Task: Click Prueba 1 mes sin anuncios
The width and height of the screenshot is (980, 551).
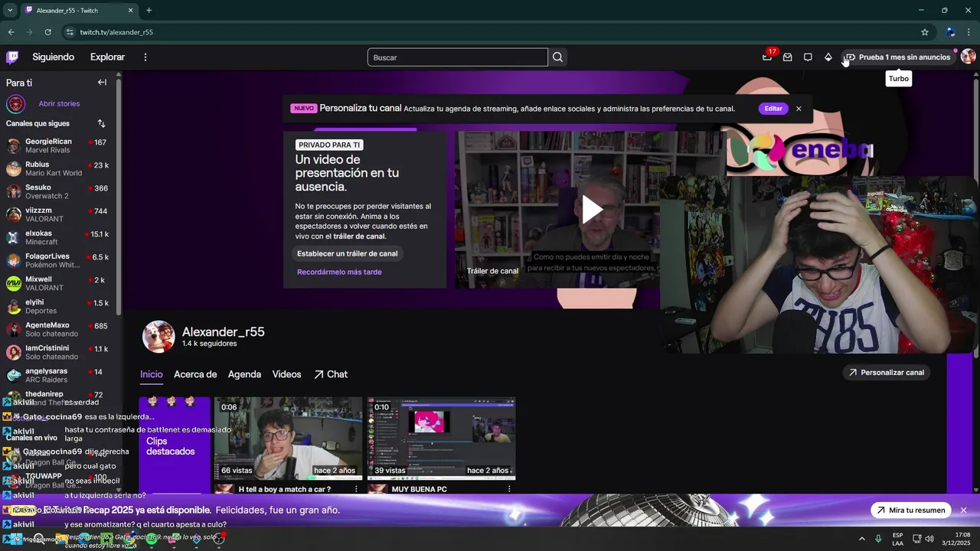Action: tap(897, 57)
